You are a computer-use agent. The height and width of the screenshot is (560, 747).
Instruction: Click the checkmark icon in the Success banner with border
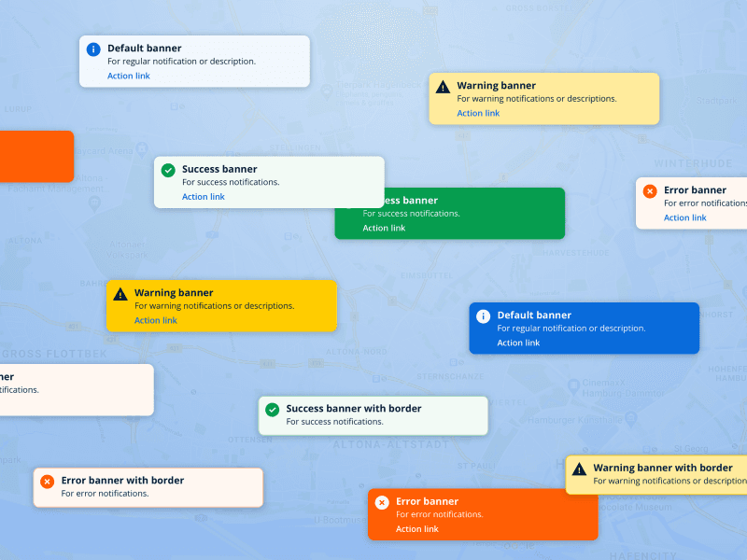coord(272,410)
